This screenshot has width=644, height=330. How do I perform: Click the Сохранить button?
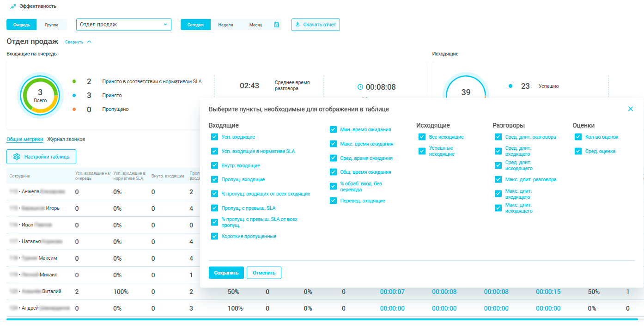pos(226,273)
